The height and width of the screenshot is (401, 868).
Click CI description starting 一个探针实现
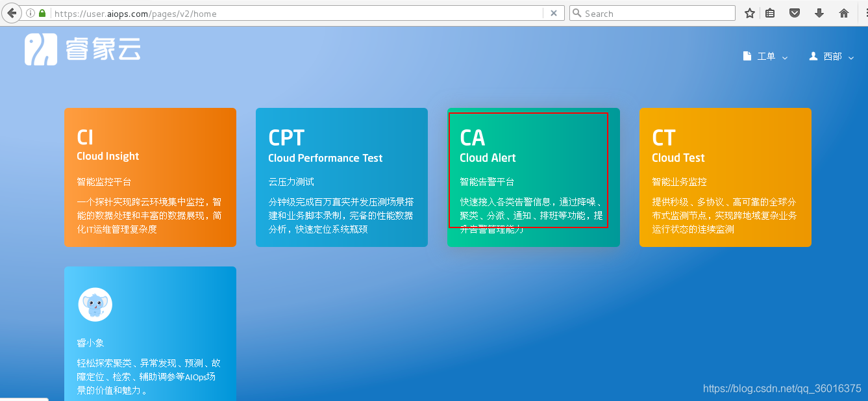click(149, 215)
